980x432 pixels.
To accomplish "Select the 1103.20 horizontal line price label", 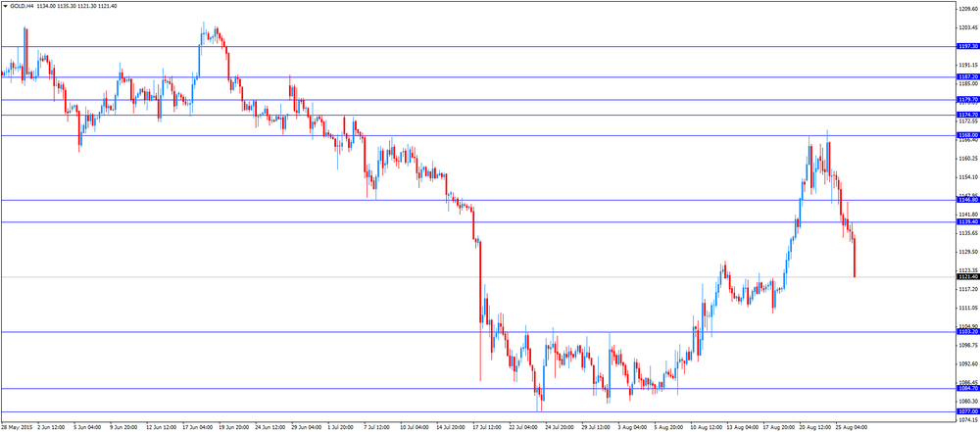I will click(967, 332).
